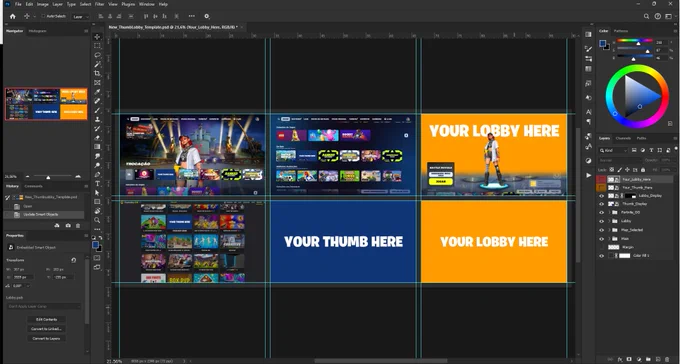Open more align options three-dots icon
Screen dimensions: 680x364
click(x=192, y=16)
